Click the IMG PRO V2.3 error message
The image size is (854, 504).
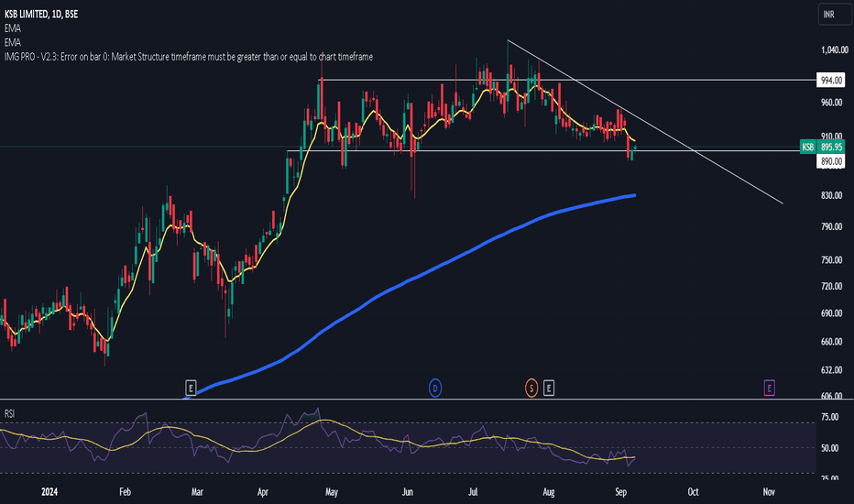pyautogui.click(x=189, y=57)
